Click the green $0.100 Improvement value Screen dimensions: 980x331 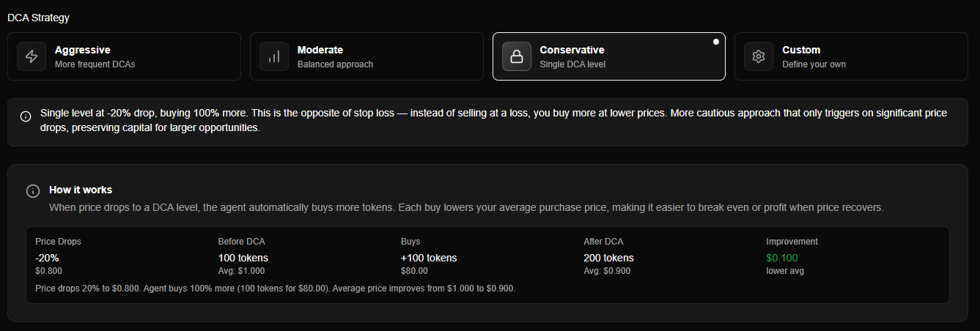782,258
